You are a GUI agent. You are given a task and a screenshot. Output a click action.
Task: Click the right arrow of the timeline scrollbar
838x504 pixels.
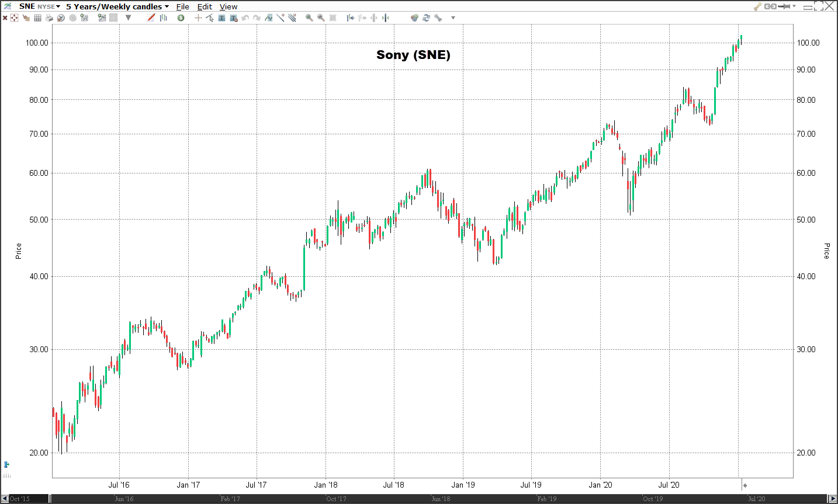(x=833, y=499)
